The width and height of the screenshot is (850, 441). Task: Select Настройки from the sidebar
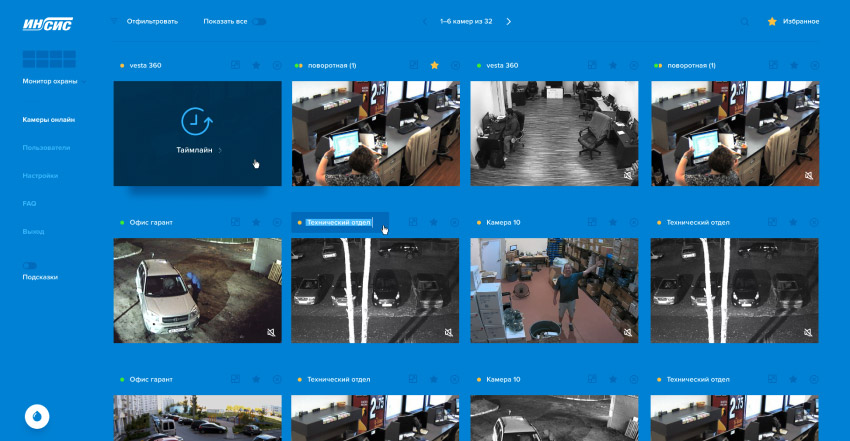40,175
